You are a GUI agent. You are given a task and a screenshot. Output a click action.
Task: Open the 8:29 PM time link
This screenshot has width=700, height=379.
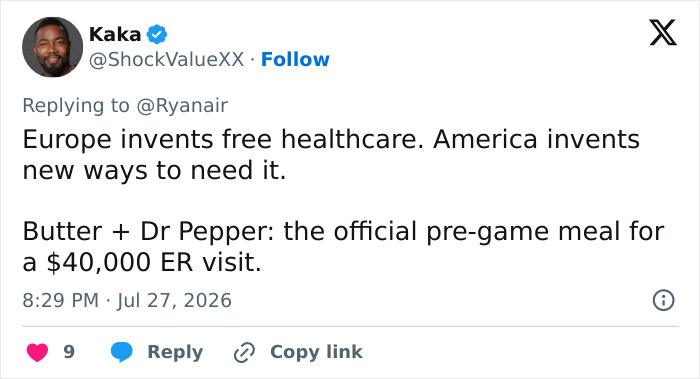(61, 300)
